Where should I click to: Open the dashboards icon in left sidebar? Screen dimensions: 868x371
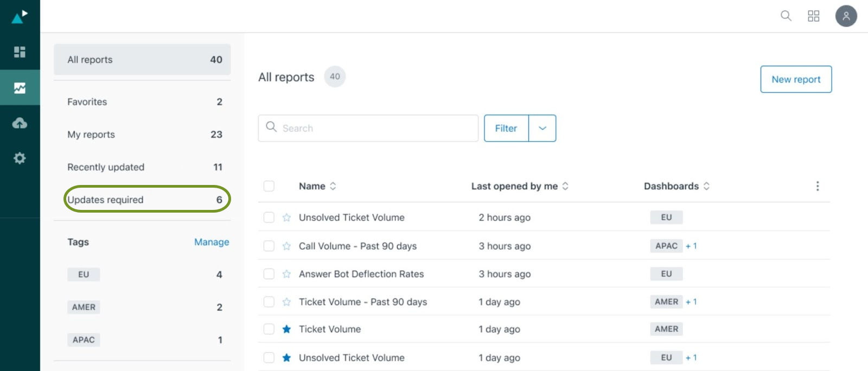pyautogui.click(x=20, y=52)
